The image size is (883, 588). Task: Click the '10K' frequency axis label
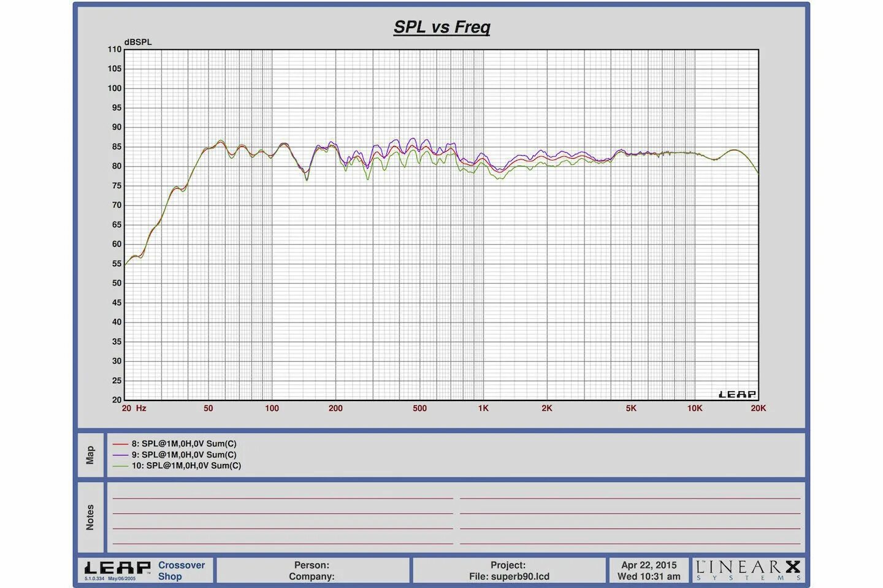pos(695,408)
